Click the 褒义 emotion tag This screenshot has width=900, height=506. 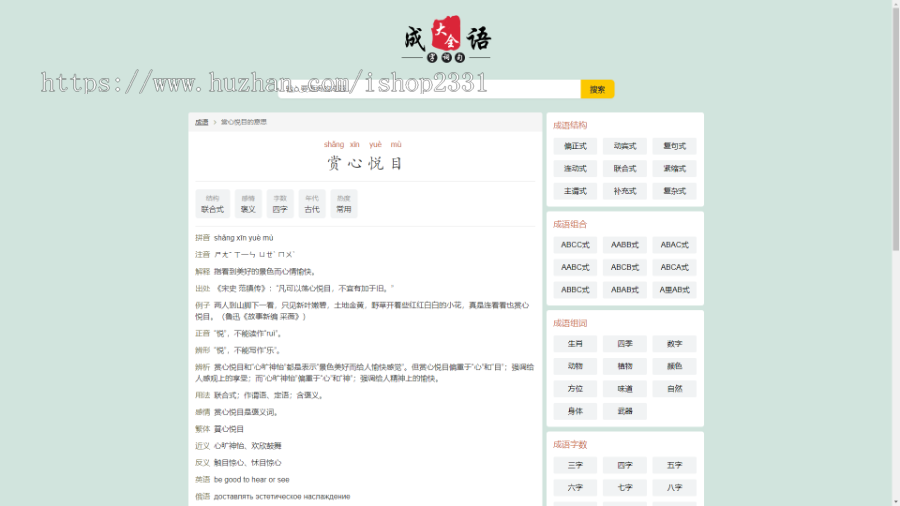point(248,204)
